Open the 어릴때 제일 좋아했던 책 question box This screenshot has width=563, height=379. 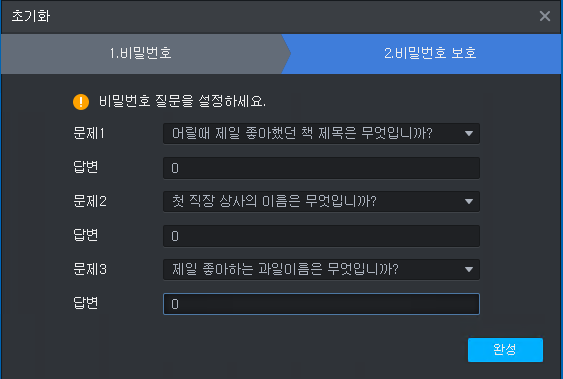(321, 134)
